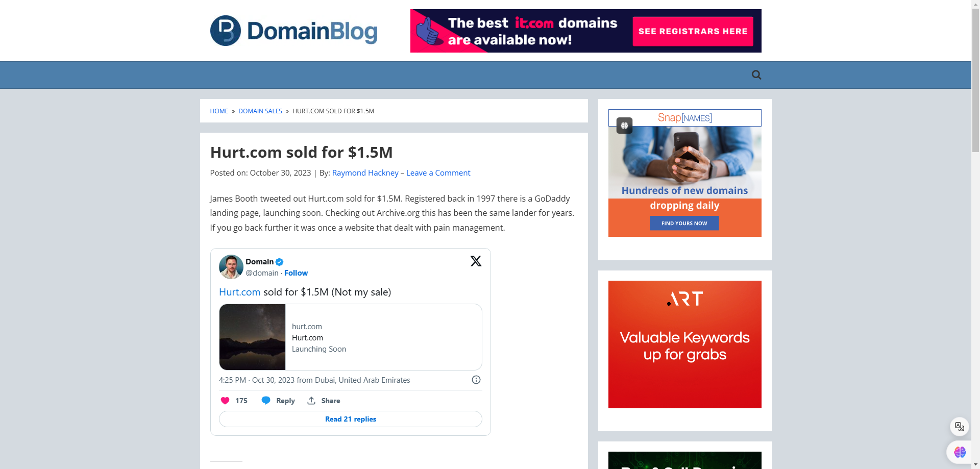Open Hurt.com link in tweet text
Image resolution: width=980 pixels, height=469 pixels.
tap(240, 292)
